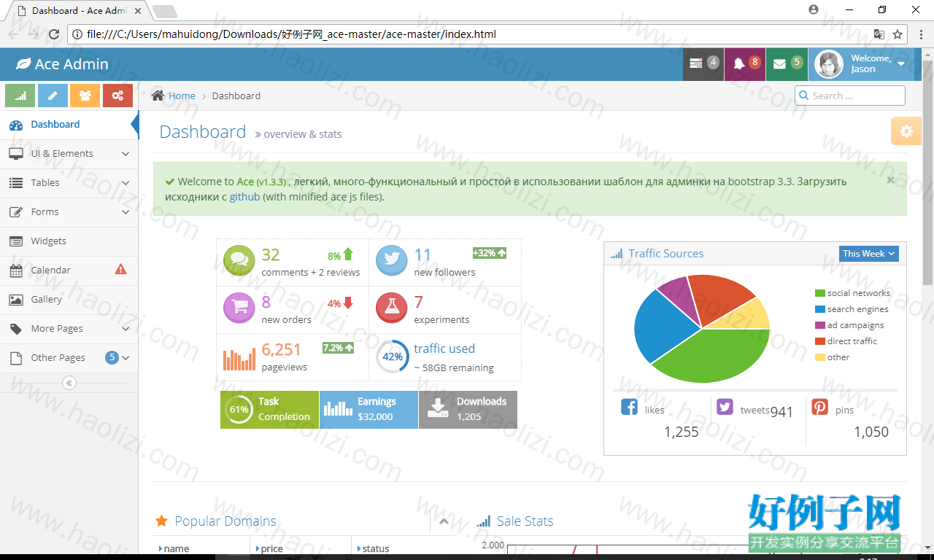Collapse the Popular Domains widget with its chevron
This screenshot has height=560, width=934.
(444, 521)
